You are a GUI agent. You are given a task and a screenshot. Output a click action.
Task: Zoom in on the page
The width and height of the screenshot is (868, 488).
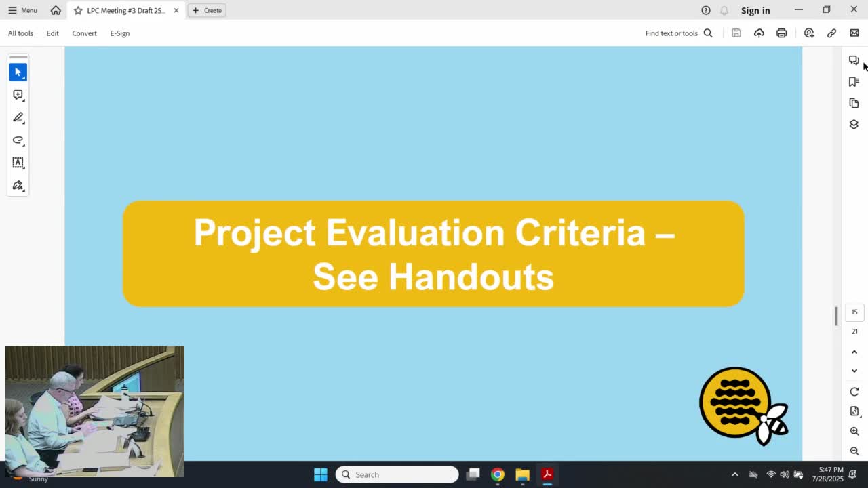click(854, 431)
